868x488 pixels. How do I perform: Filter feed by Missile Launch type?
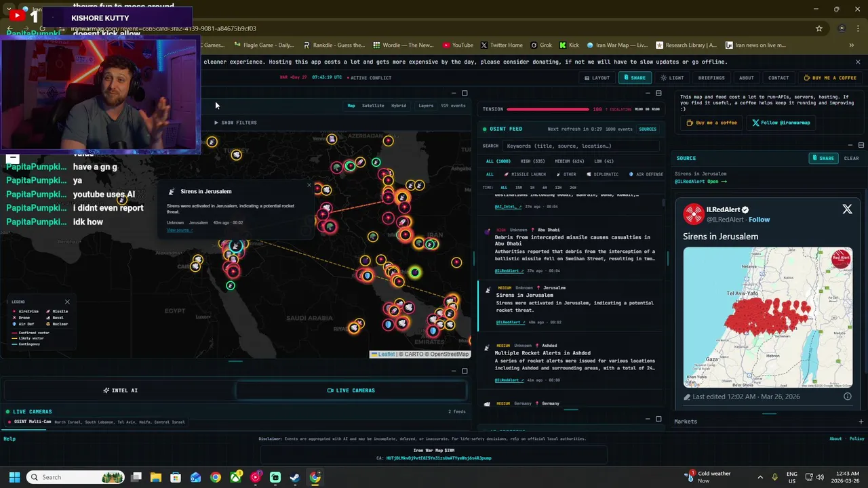click(x=525, y=174)
